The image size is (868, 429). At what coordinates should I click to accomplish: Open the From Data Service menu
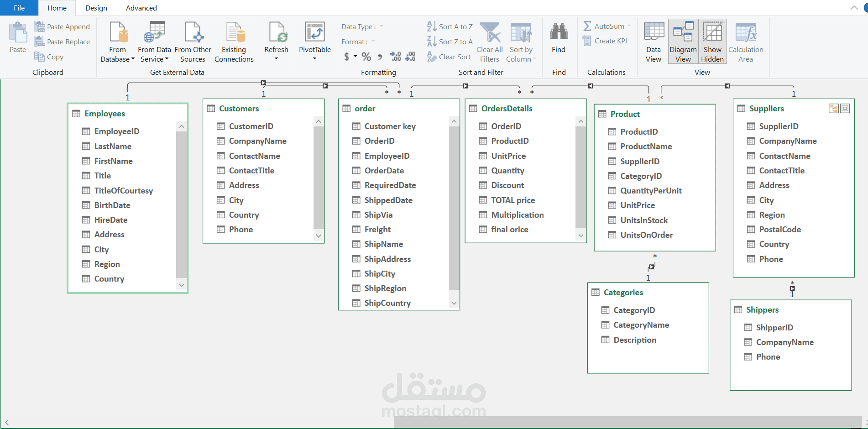click(x=154, y=41)
